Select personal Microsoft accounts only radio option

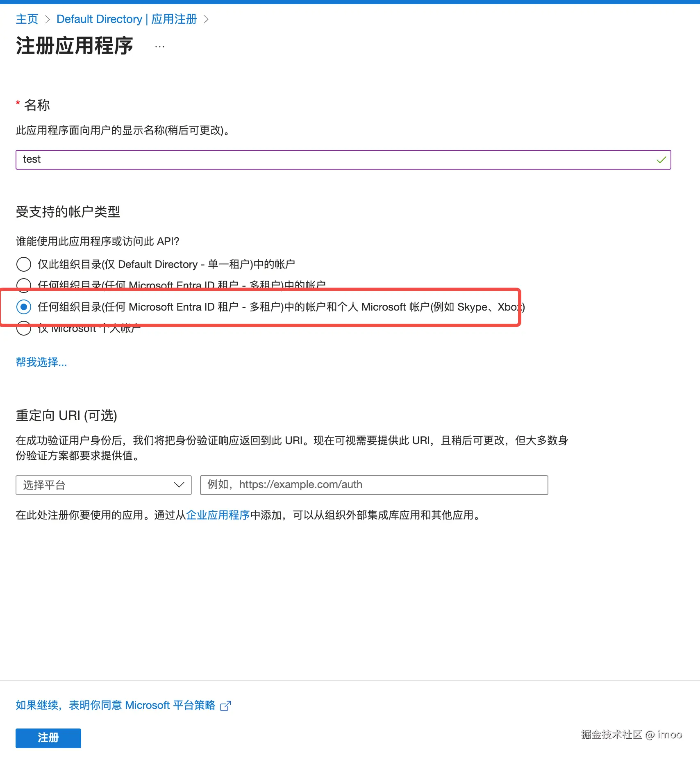coord(24,329)
